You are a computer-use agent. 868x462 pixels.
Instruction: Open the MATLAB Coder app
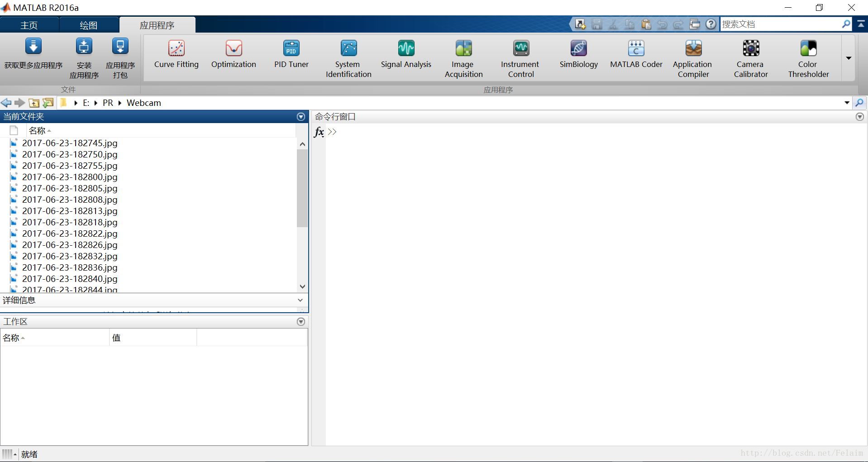point(636,55)
